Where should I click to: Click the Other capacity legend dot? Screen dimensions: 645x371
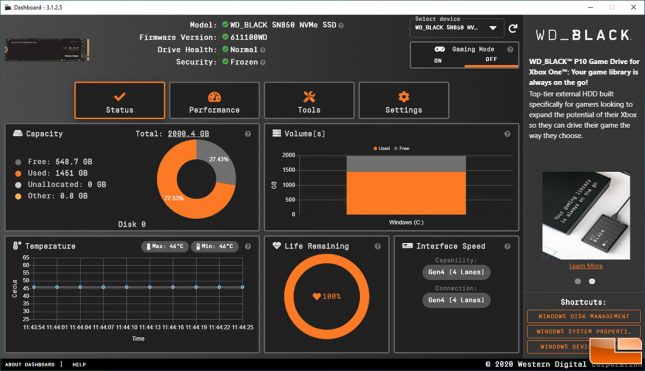(18, 197)
